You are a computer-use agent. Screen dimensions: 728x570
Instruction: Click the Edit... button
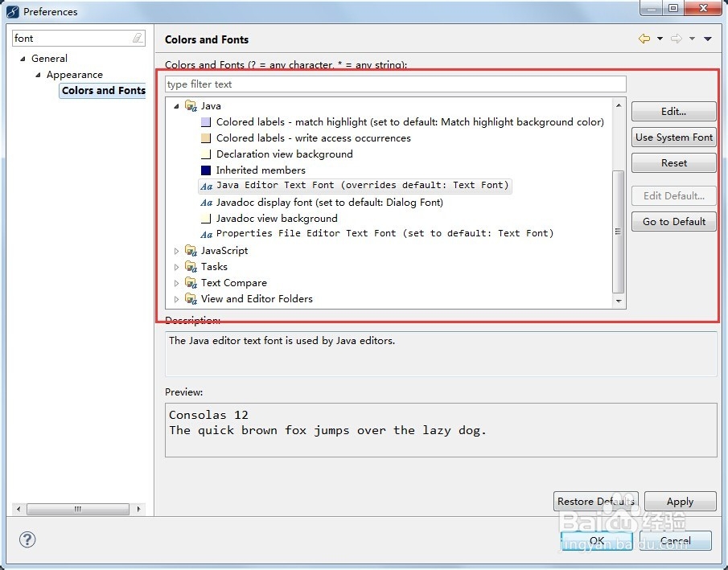673,112
